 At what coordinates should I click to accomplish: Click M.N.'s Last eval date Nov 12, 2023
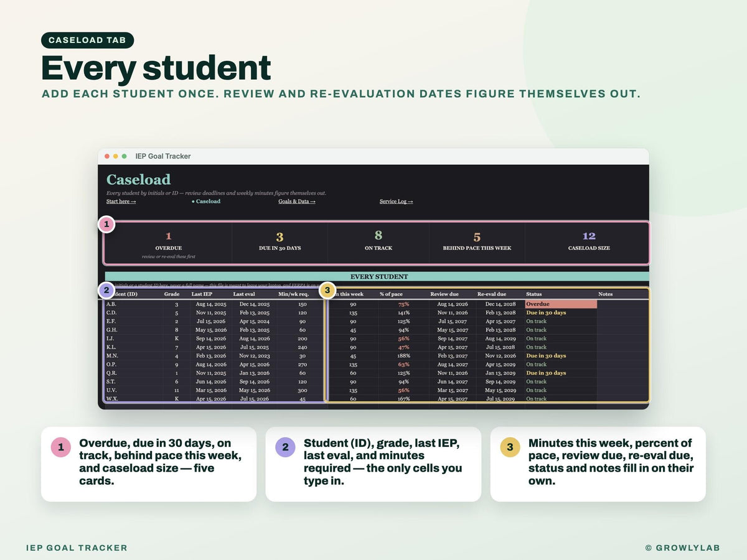(x=253, y=356)
